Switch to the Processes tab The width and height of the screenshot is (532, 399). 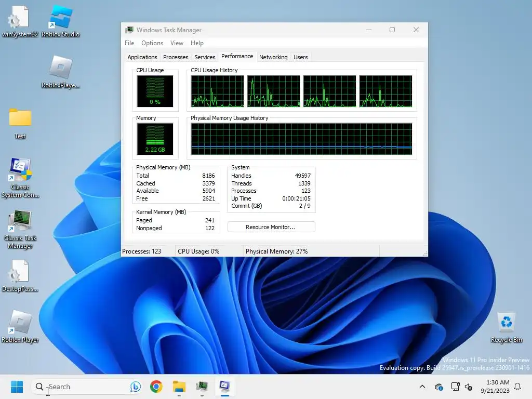point(176,57)
